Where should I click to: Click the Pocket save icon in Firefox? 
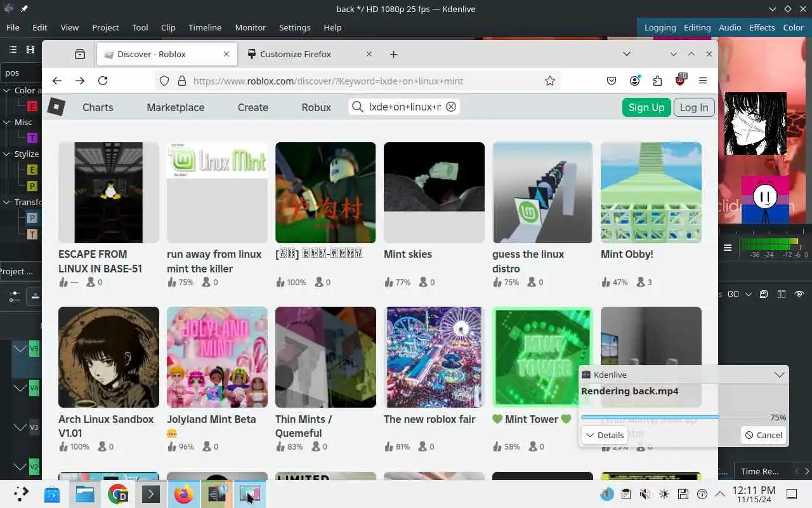[612, 81]
